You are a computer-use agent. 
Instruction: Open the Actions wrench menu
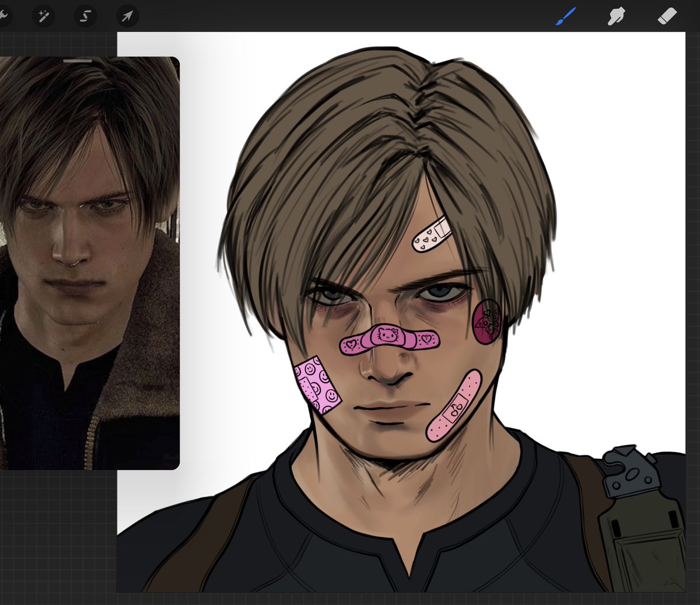[3, 16]
